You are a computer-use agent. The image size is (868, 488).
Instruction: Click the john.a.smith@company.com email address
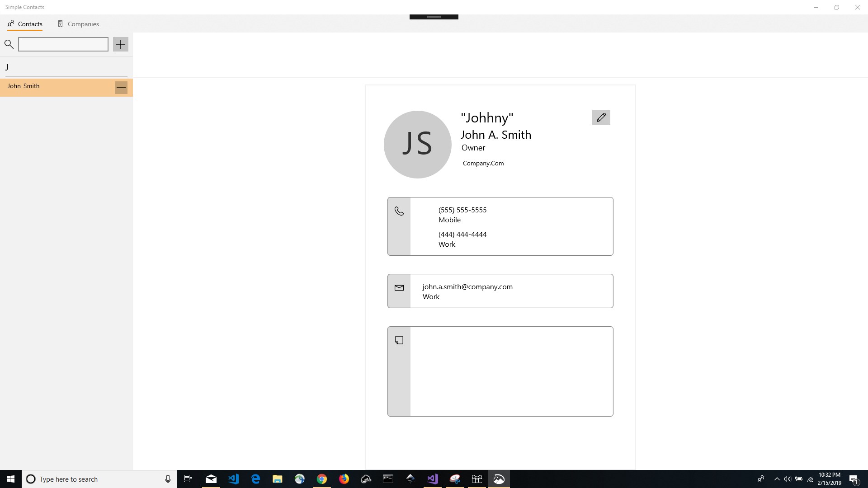click(467, 287)
